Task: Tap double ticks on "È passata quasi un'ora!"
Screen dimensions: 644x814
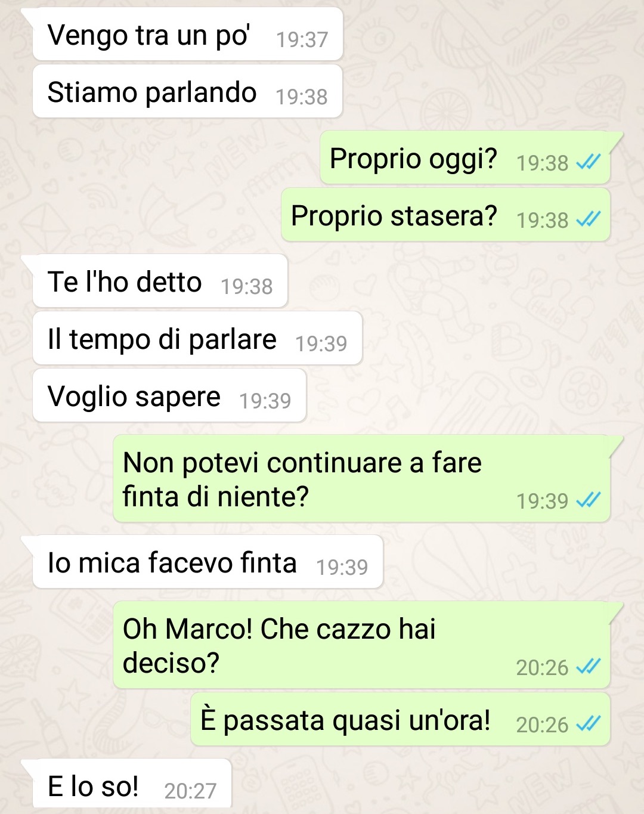Action: (588, 723)
